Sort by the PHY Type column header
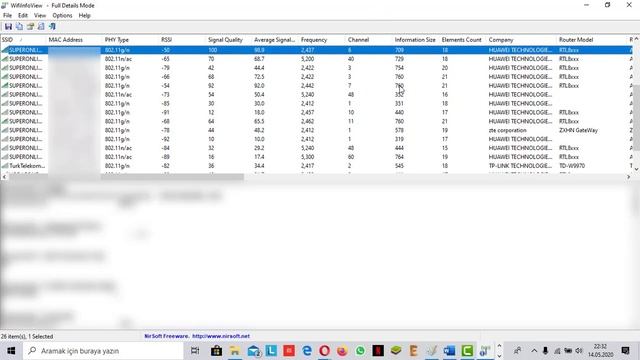Screen dimensions: 640x360 pos(131,40)
